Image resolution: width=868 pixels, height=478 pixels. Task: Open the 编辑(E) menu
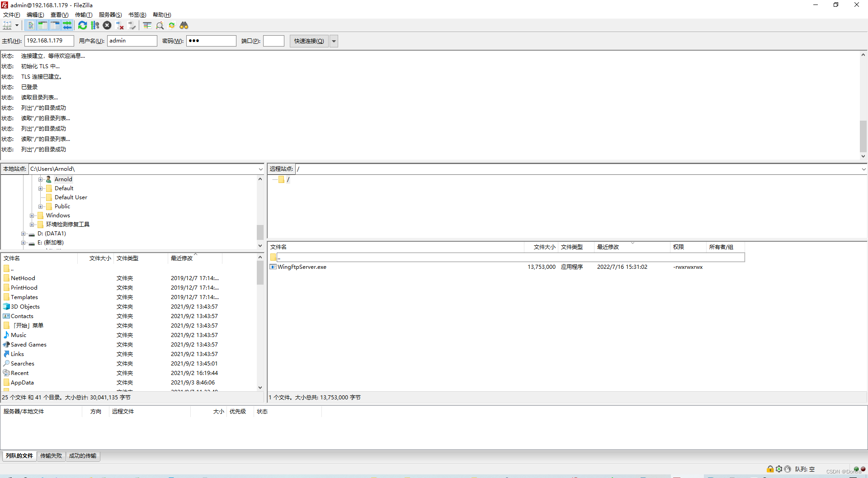click(35, 15)
